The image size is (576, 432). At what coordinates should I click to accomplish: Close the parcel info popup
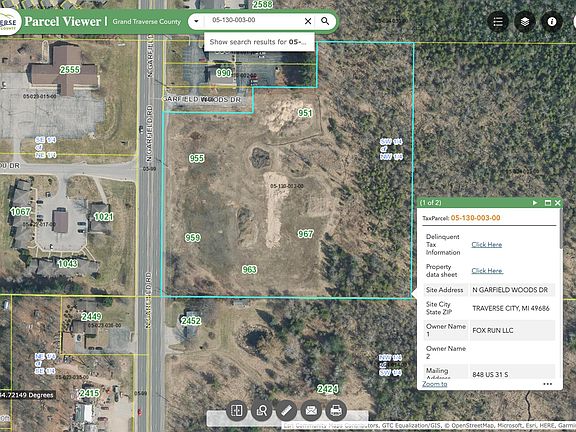point(558,203)
